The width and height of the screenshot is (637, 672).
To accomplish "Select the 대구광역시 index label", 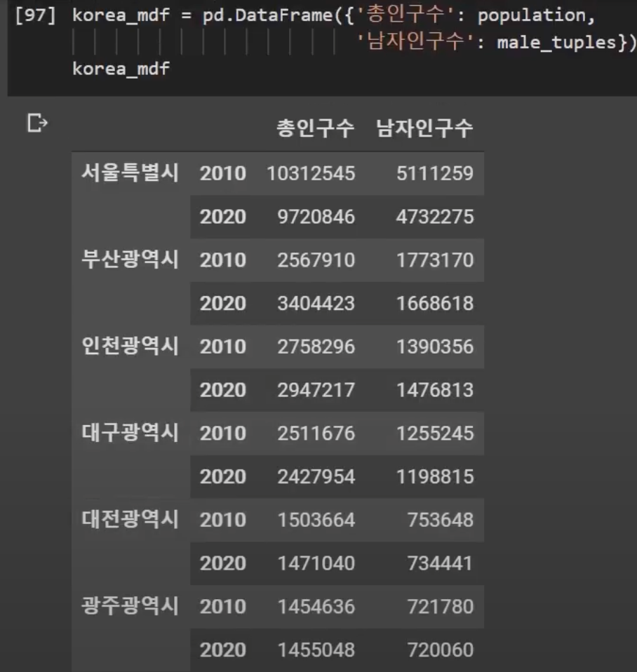I will coord(130,432).
